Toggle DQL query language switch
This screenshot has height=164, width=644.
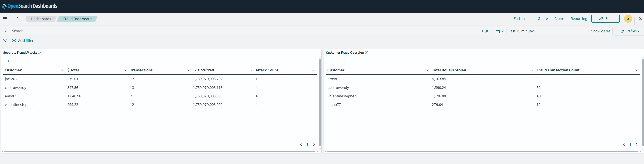click(485, 31)
